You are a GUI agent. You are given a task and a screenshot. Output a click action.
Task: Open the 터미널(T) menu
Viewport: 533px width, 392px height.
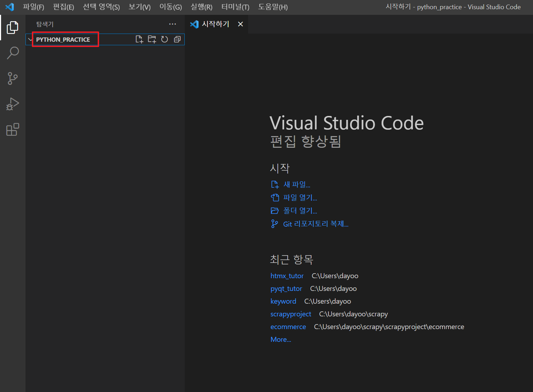click(235, 7)
